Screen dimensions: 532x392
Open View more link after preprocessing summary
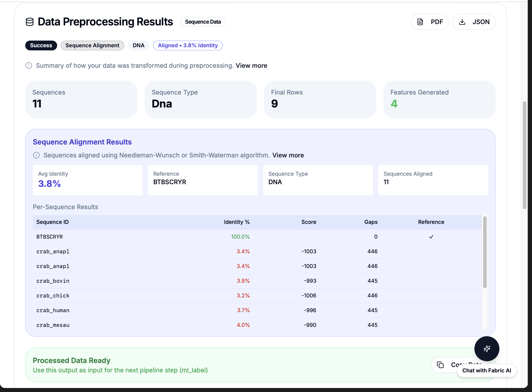click(251, 66)
